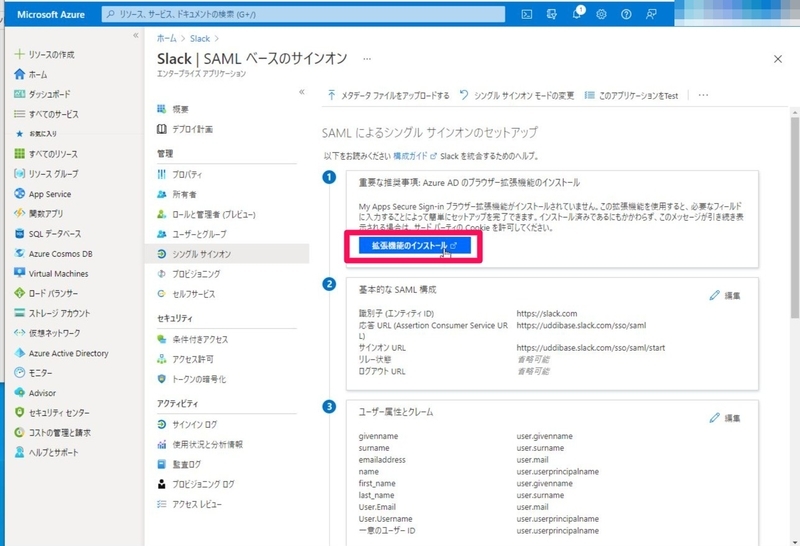Viewport: 800px width, 546px height.
Task: Open Virtual Machines in sidebar
Action: (x=52, y=274)
